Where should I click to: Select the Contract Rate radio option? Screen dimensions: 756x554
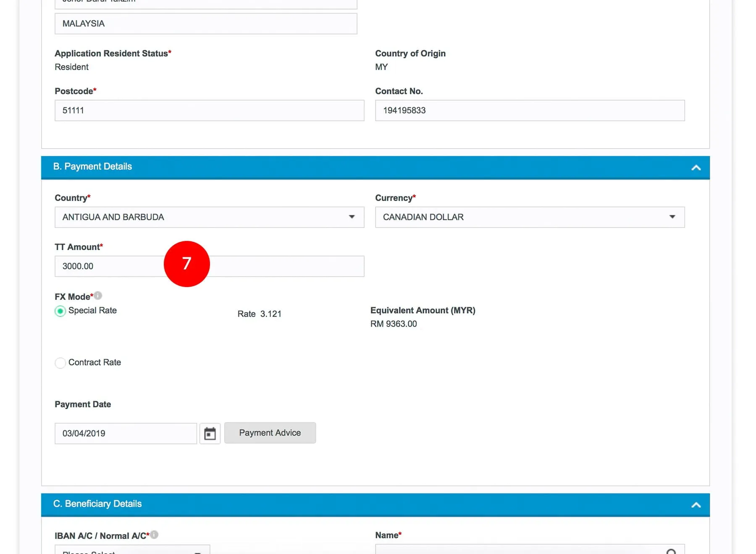click(60, 363)
